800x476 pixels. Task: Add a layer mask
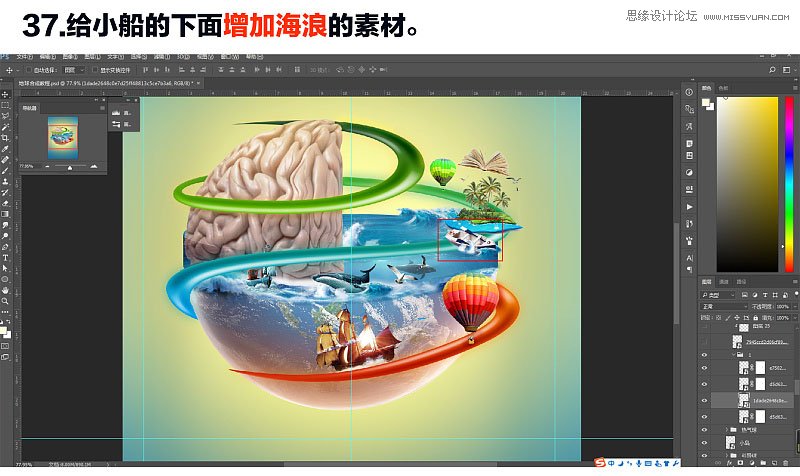tap(740, 463)
